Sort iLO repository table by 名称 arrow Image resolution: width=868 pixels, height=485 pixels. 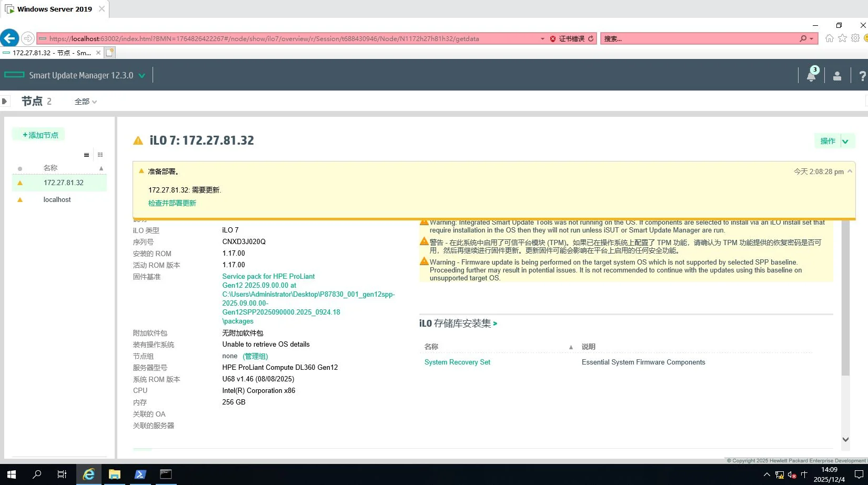(x=571, y=347)
